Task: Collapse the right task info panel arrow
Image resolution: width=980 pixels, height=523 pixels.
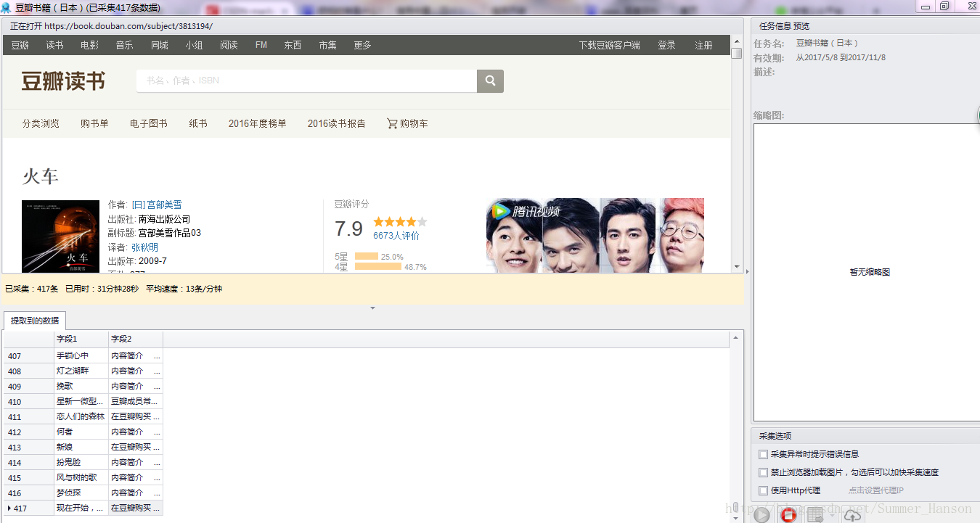Action: pyautogui.click(x=748, y=272)
